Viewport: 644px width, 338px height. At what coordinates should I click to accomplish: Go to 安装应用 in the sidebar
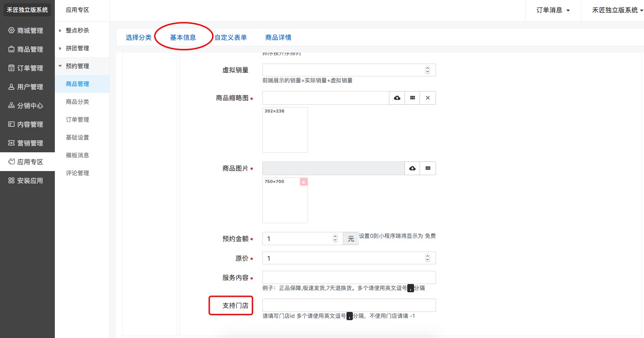(27, 181)
